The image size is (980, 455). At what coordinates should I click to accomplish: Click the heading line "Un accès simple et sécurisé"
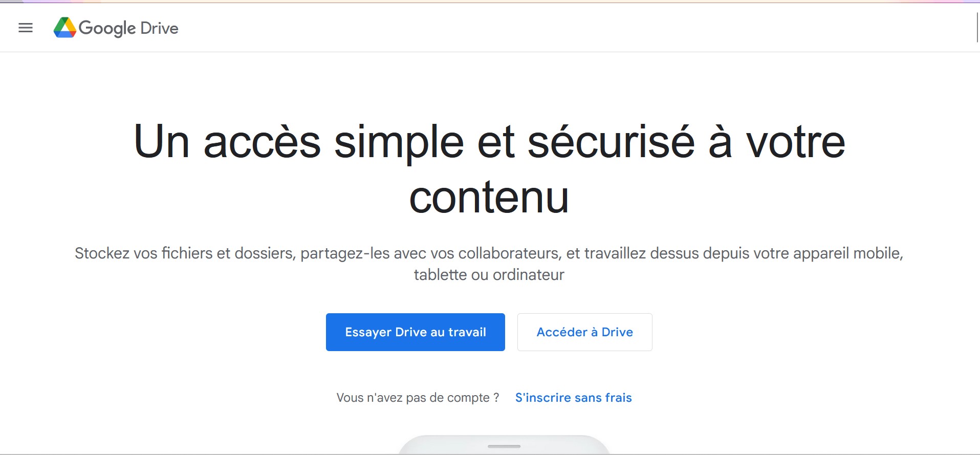coord(414,142)
